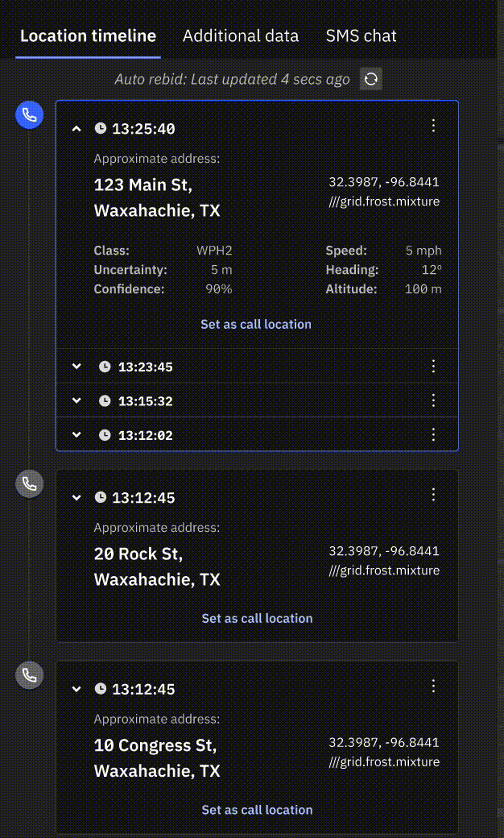Screen dimensions: 504x838
Task: Set 20 Rock St as call location
Action: pos(257,618)
